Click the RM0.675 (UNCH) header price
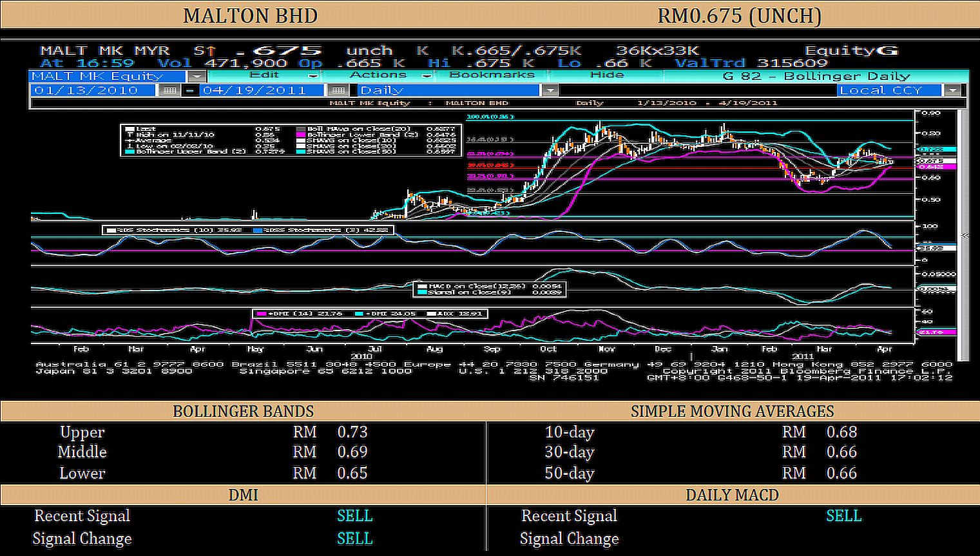The height and width of the screenshot is (556, 980). tap(739, 15)
